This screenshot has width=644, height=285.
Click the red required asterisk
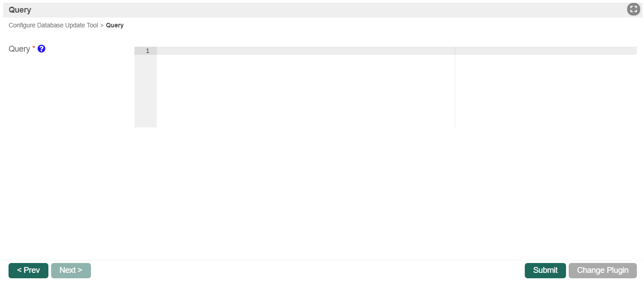coord(34,48)
